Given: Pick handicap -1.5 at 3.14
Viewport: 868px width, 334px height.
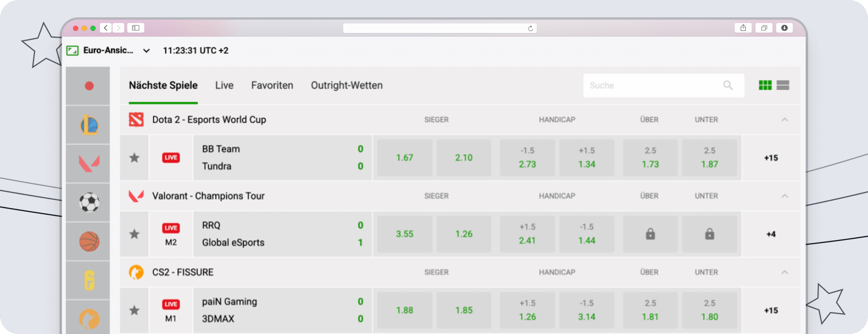Looking at the screenshot, I should (587, 310).
